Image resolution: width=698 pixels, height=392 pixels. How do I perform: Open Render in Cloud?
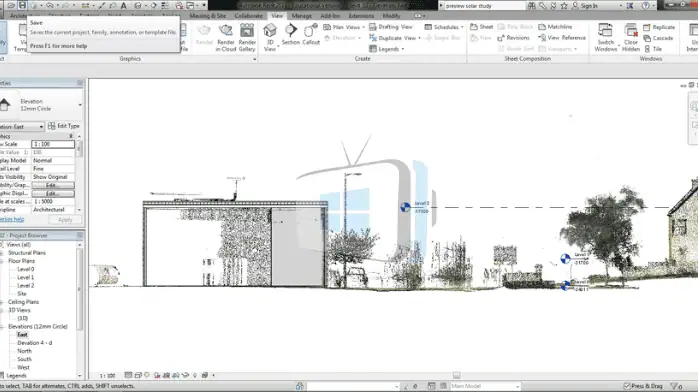pyautogui.click(x=226, y=38)
